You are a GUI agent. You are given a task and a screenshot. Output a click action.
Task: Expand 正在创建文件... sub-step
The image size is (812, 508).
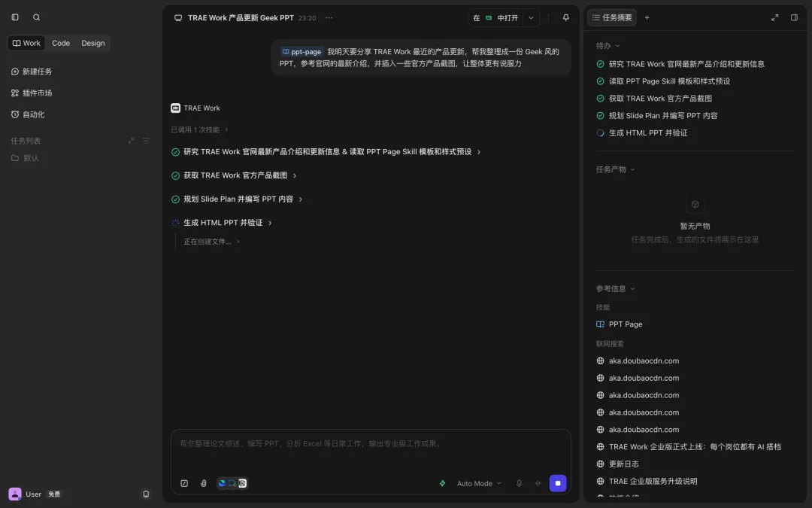coord(212,242)
